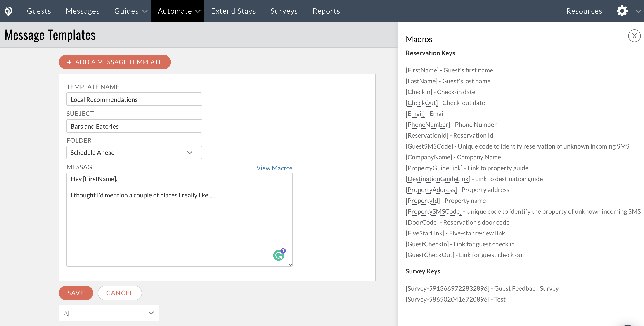Insert the Test survey key [Survey-5865020416720896]
This screenshot has width=644, height=326.
pos(447,300)
